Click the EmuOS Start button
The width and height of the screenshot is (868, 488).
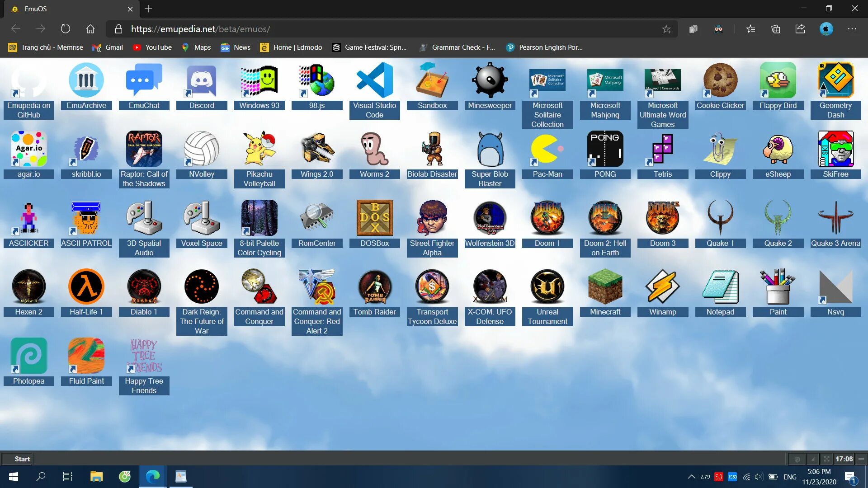[x=18, y=459]
